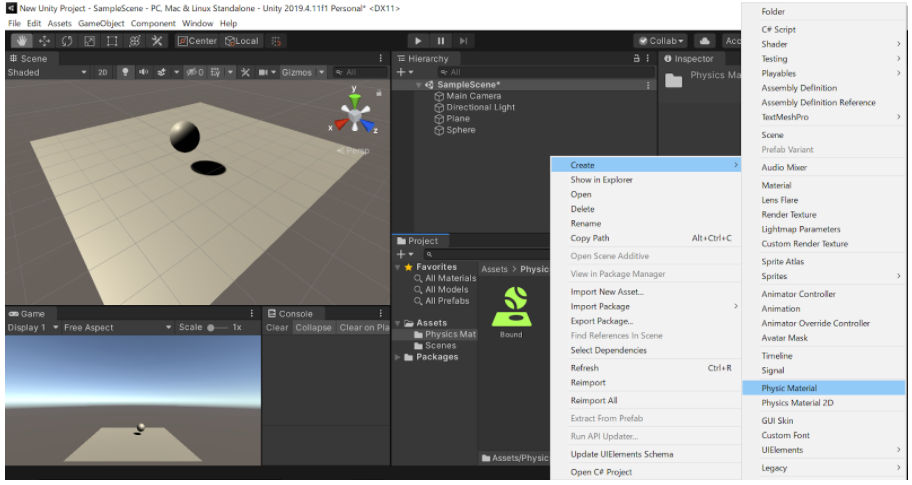
Task: Step one frame forward
Action: (463, 41)
